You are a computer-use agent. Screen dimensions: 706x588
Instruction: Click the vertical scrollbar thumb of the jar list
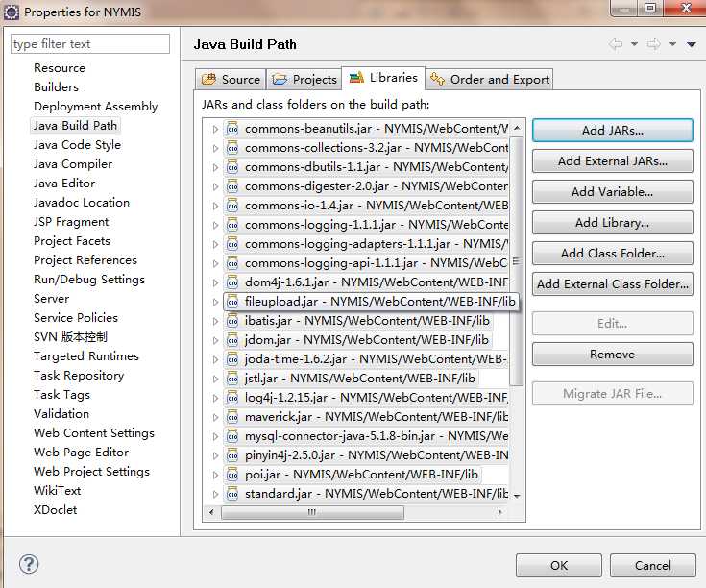pos(517,261)
